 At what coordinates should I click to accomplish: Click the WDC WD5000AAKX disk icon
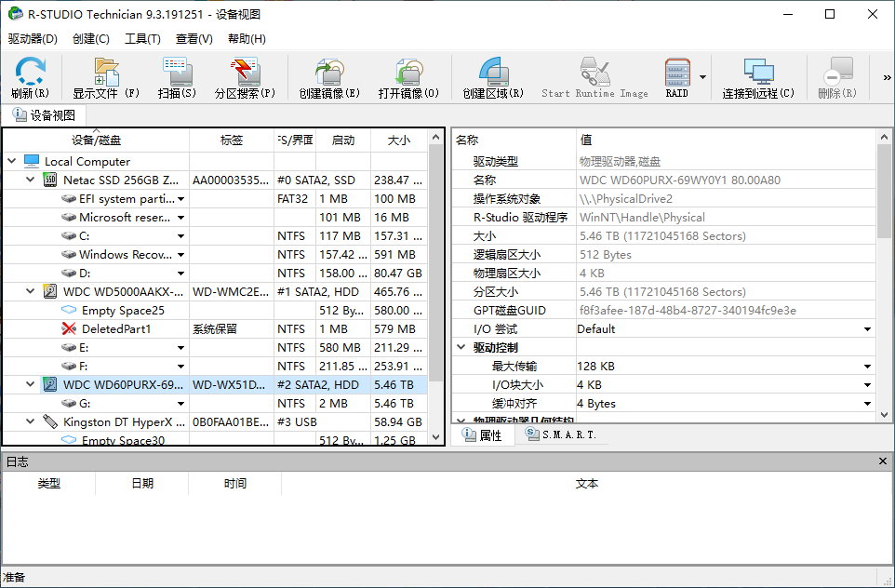coord(50,292)
